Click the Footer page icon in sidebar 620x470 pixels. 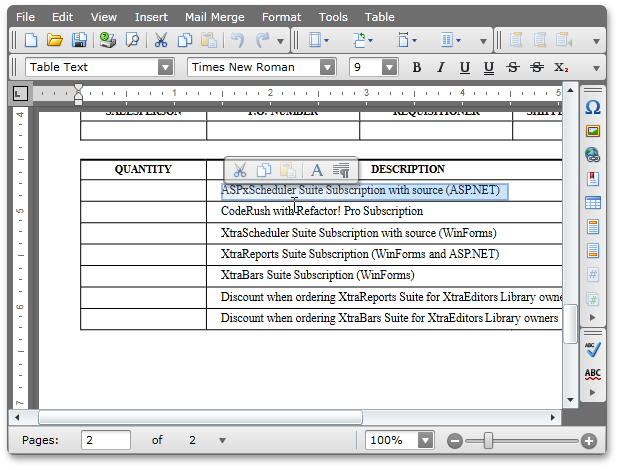(593, 251)
